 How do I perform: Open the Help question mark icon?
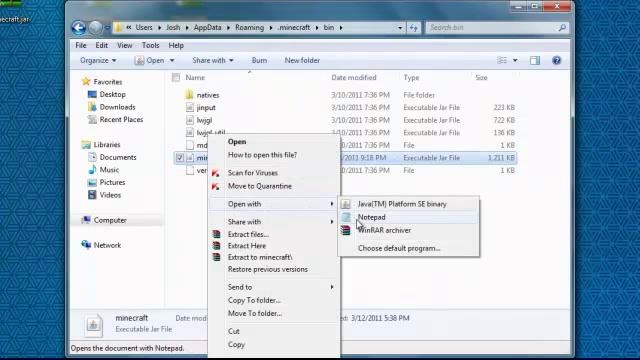coord(556,60)
